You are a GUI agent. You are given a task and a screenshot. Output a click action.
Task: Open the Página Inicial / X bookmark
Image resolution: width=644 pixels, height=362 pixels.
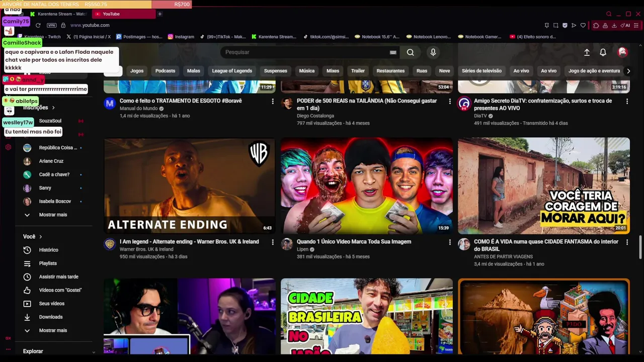88,37
